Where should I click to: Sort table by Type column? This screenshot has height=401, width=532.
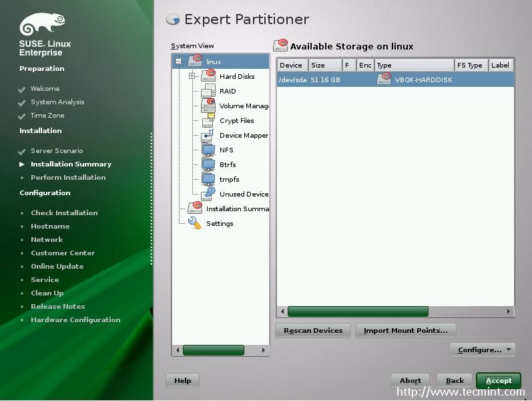pyautogui.click(x=415, y=65)
